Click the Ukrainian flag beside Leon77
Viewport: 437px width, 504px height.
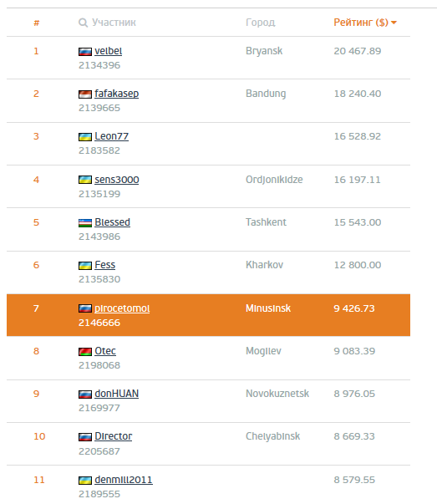(85, 137)
